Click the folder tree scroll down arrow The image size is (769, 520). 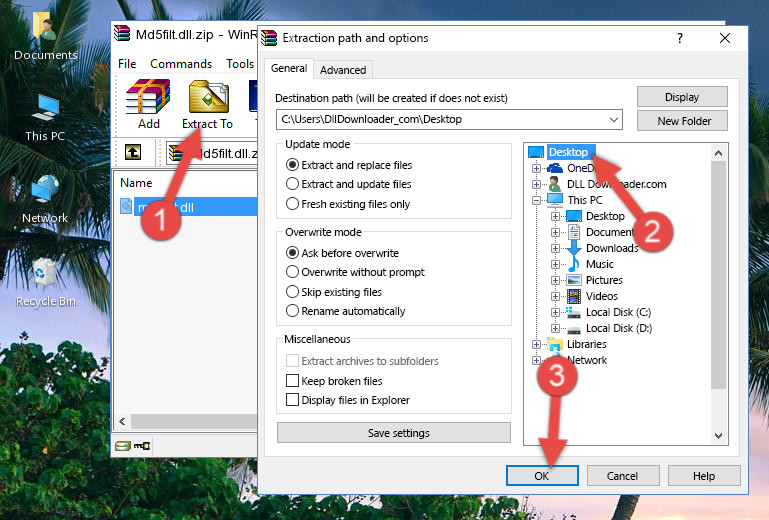[718, 436]
